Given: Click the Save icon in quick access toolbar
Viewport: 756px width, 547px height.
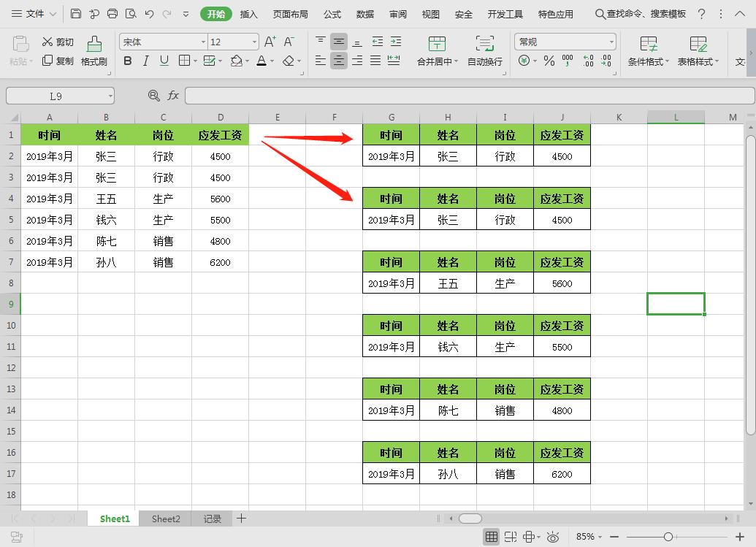Looking at the screenshot, I should pos(76,14).
